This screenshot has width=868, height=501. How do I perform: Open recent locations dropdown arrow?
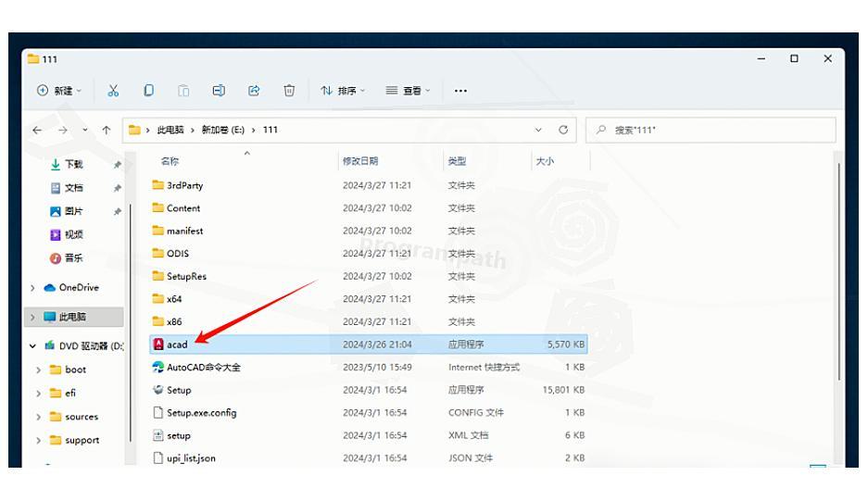[x=84, y=130]
